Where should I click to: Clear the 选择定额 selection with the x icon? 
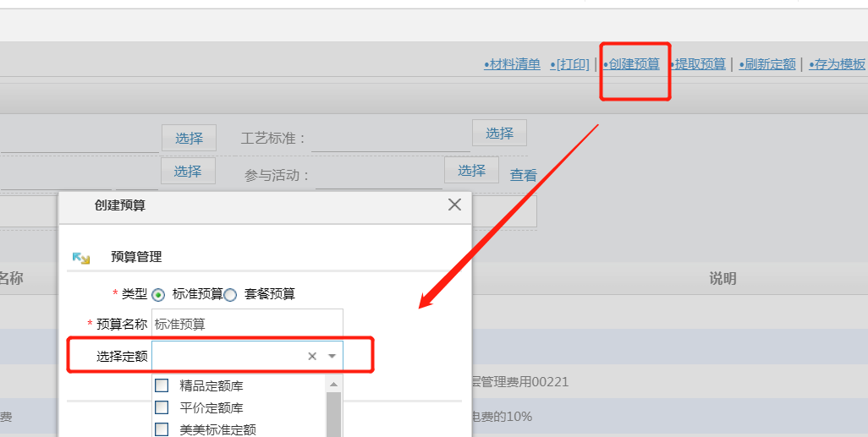(x=312, y=357)
